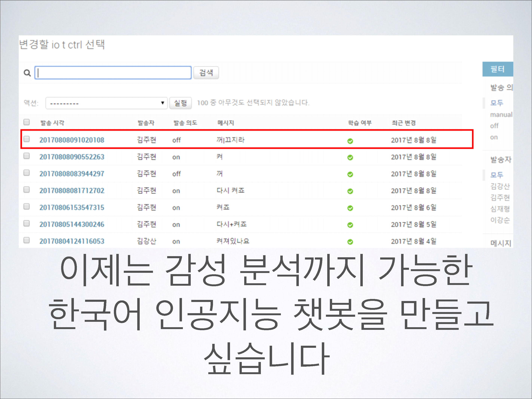532x399 pixels.
Task: Filter by manual send intent
Action: point(501,115)
